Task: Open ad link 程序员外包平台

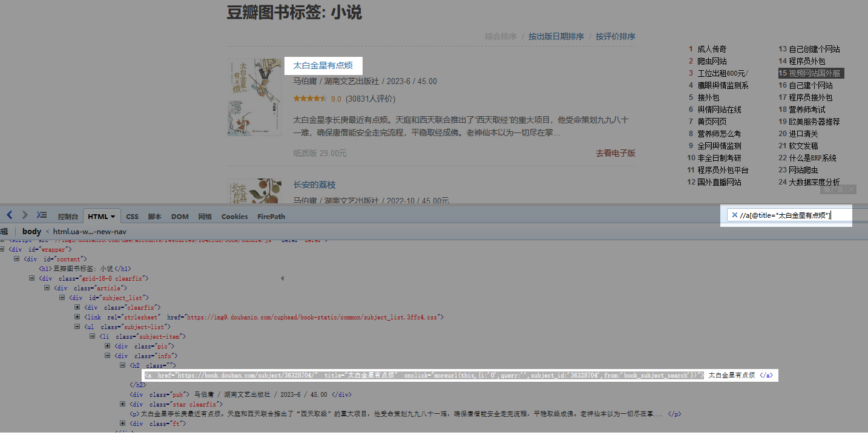Action: pos(723,170)
